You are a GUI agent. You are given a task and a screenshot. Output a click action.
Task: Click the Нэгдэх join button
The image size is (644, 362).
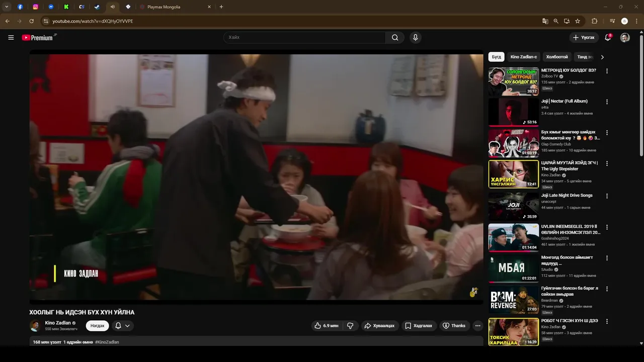pyautogui.click(x=97, y=326)
